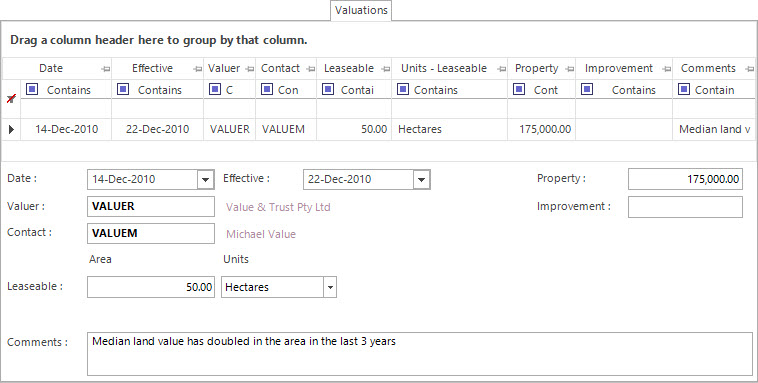The image size is (758, 383).
Task: Sort by the Units - Leaseable column header
Action: (444, 69)
